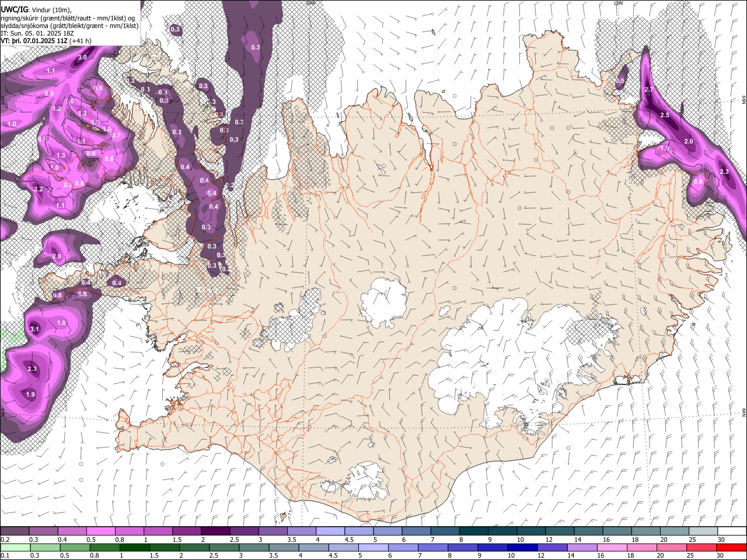Screen dimensions: 747x560
Task: Click the '30' label of the lower legend
Action: pos(720,555)
